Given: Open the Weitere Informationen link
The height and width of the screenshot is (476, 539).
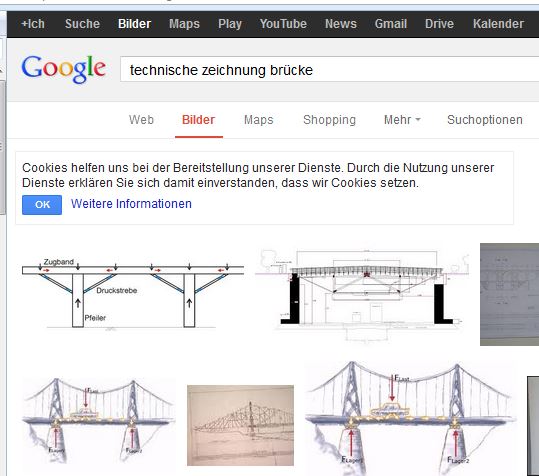Looking at the screenshot, I should click(131, 204).
